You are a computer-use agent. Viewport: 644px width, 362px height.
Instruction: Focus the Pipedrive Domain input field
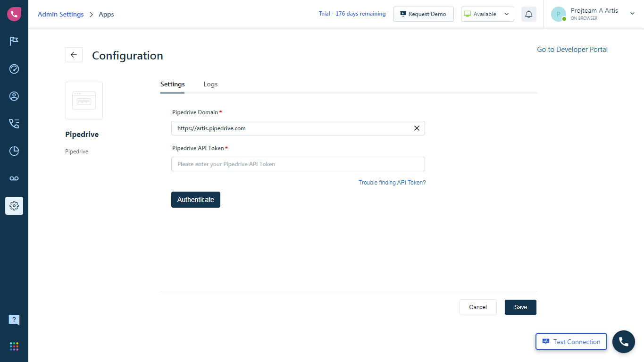298,128
